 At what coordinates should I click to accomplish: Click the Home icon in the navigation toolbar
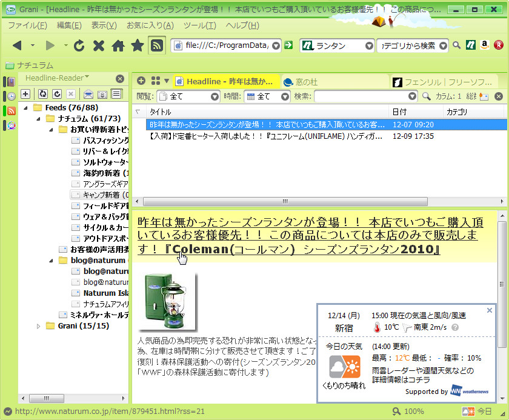tap(118, 45)
